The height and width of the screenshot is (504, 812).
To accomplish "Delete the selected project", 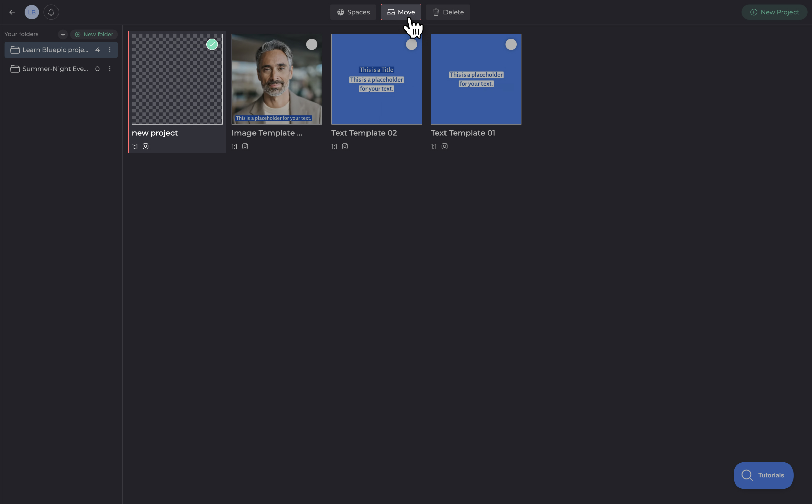I will click(x=448, y=12).
